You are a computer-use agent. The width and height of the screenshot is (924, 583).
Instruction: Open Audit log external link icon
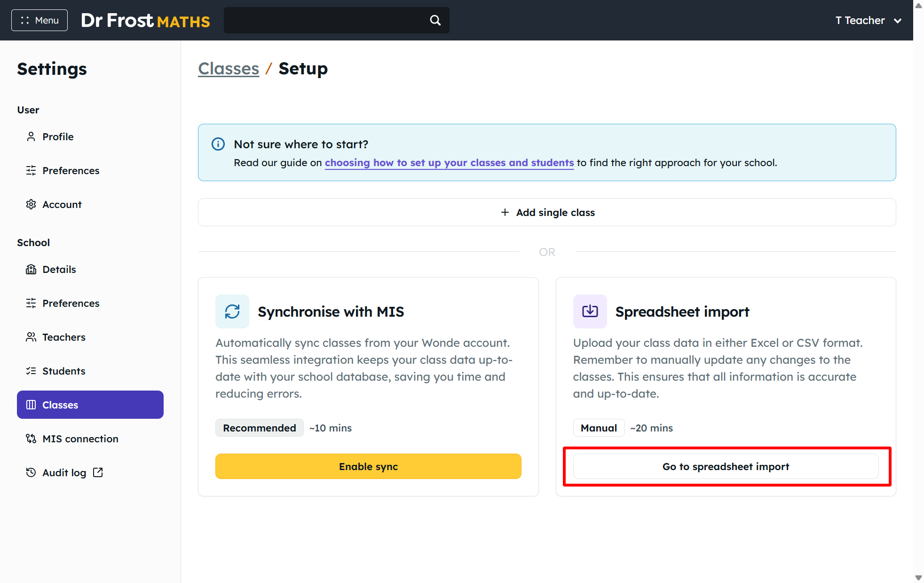click(x=98, y=472)
